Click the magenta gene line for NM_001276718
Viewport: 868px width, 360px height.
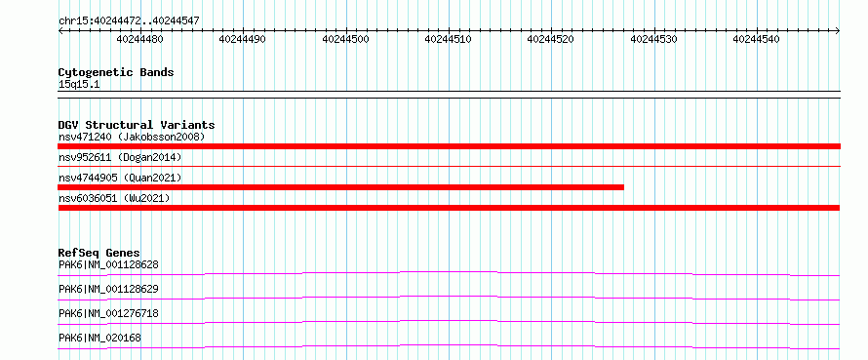pos(449,322)
